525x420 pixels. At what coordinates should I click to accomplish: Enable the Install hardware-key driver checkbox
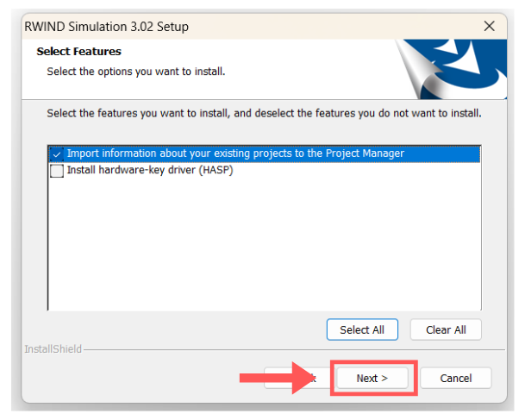click(x=57, y=171)
